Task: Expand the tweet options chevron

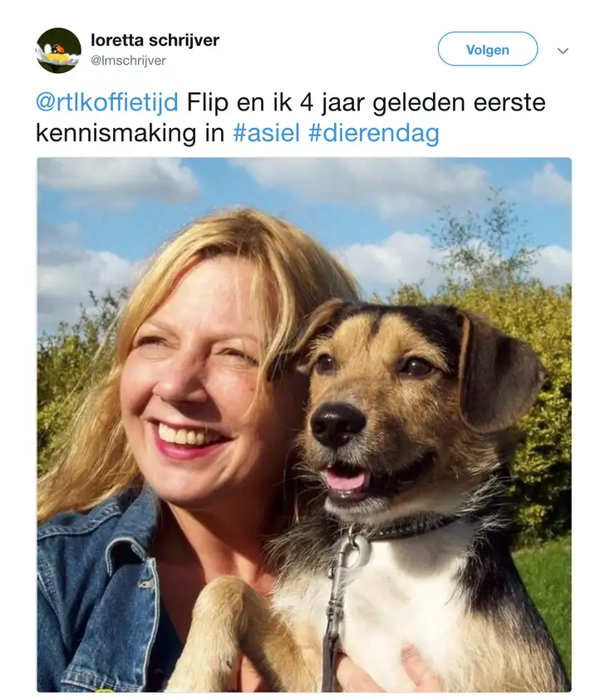Action: coord(563,51)
